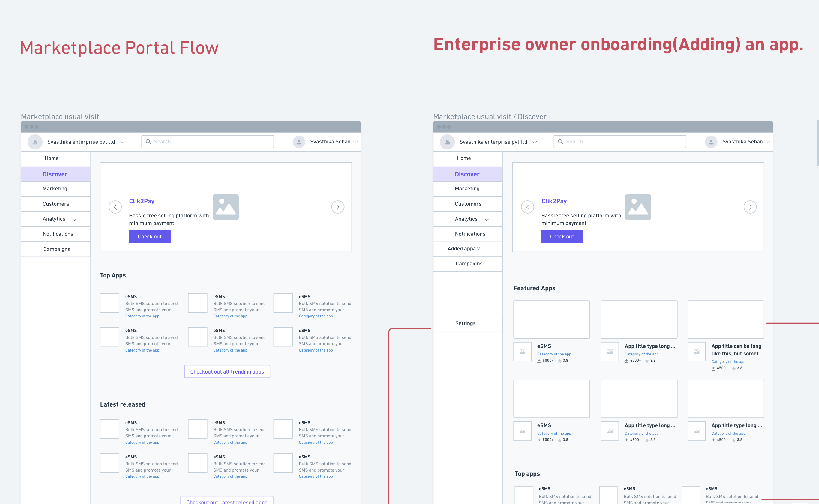Click Check out button in Discover window banner
The image size is (819, 504).
562,237
